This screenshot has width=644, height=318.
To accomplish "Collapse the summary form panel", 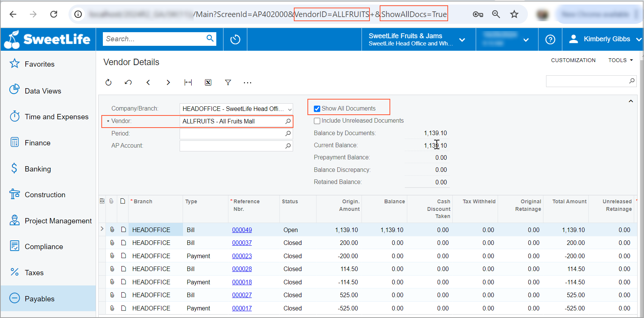I will [x=631, y=101].
